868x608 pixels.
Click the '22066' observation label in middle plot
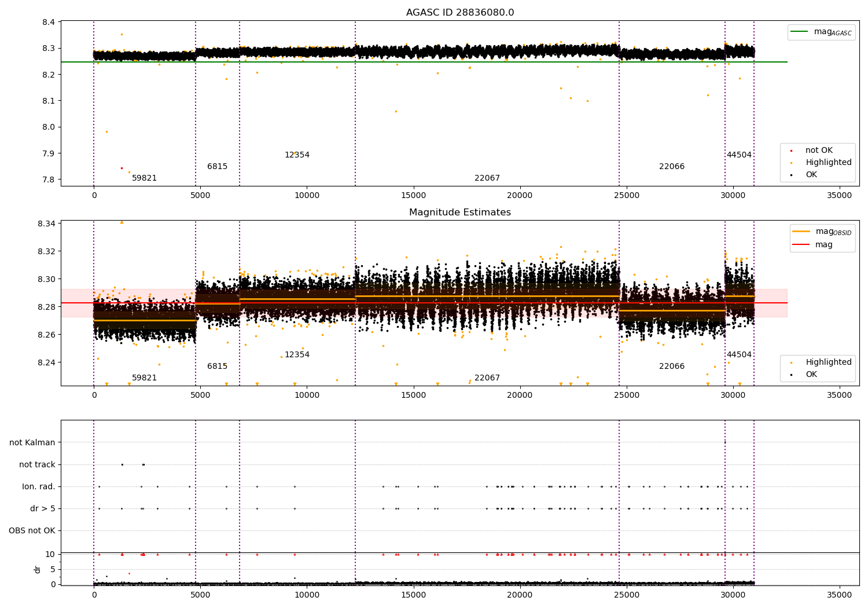click(x=671, y=367)
